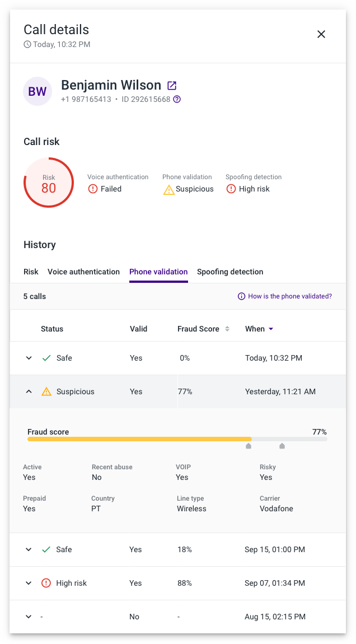Sort the table by Fraud Score

coord(227,329)
